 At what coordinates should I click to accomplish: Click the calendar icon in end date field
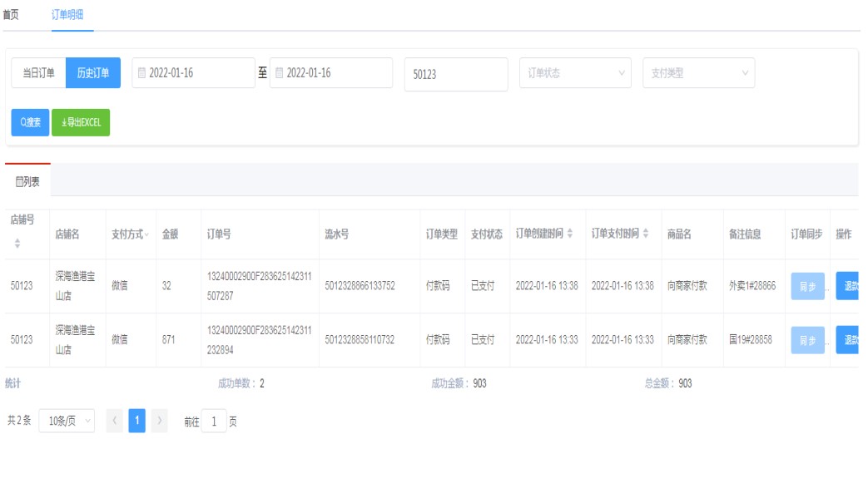tap(280, 73)
